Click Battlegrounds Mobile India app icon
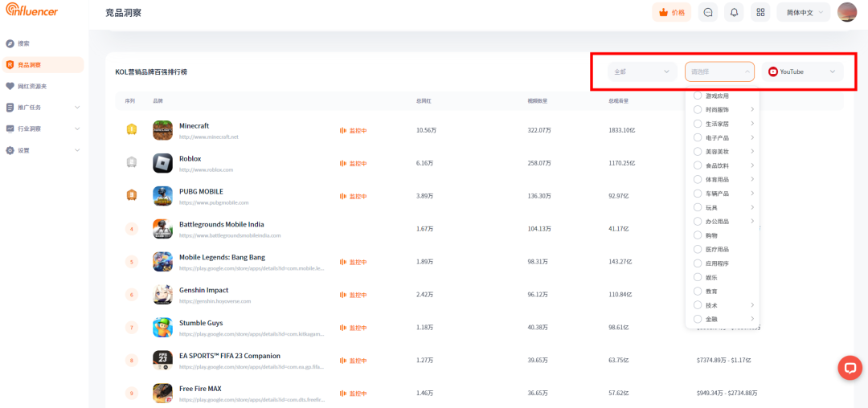The width and height of the screenshot is (868, 408). click(x=162, y=229)
